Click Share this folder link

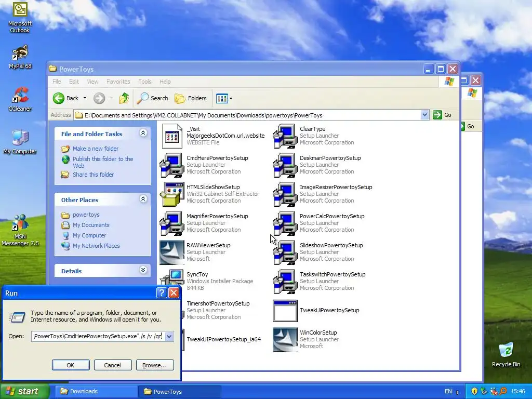pyautogui.click(x=94, y=175)
